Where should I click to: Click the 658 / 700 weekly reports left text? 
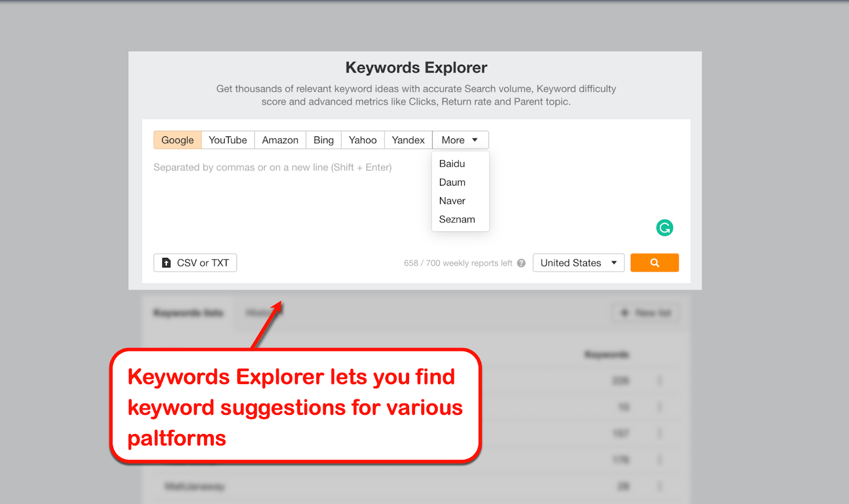(458, 263)
